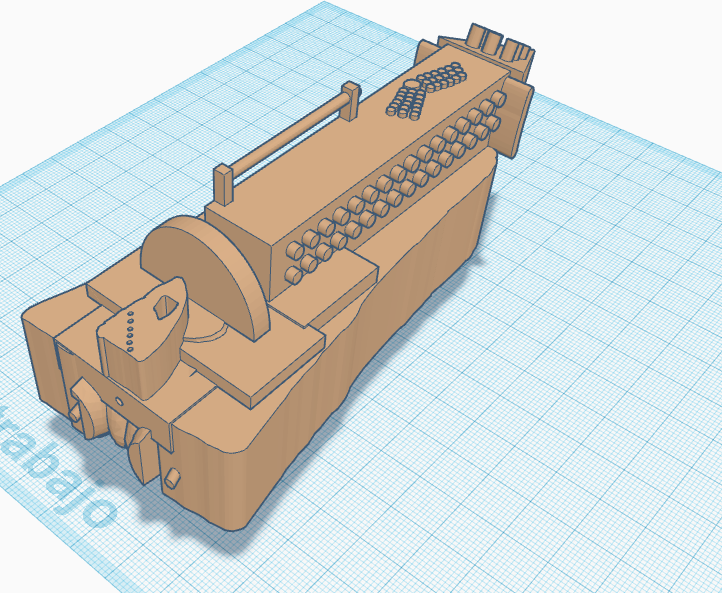This screenshot has width=722, height=593.
Task: Click the curved crank handle at the front-left
Action: (85, 407)
